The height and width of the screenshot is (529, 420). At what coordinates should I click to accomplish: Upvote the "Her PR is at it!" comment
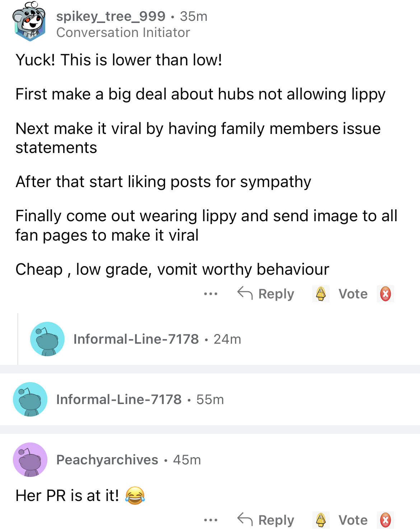pyautogui.click(x=321, y=520)
